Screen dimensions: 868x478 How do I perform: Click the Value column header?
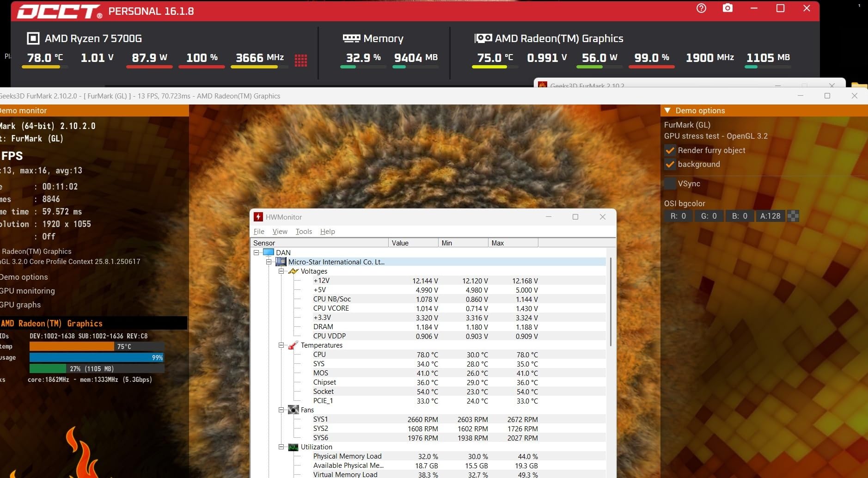(413, 243)
